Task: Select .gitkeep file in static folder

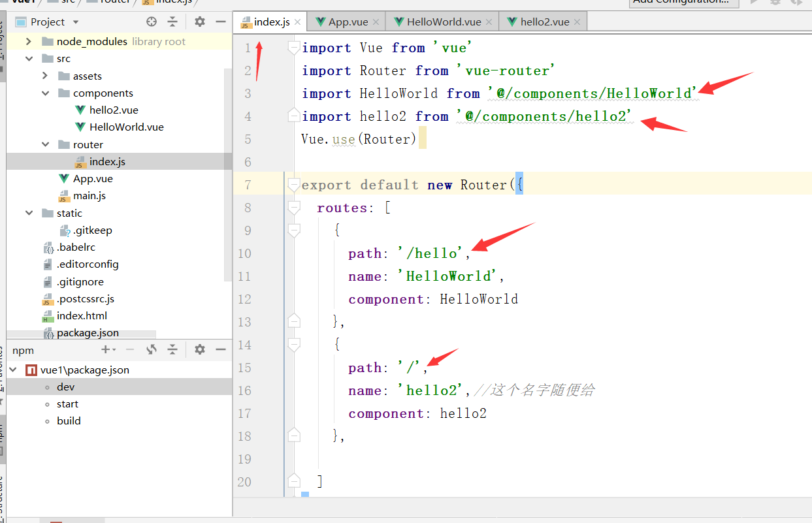Action: 92,230
